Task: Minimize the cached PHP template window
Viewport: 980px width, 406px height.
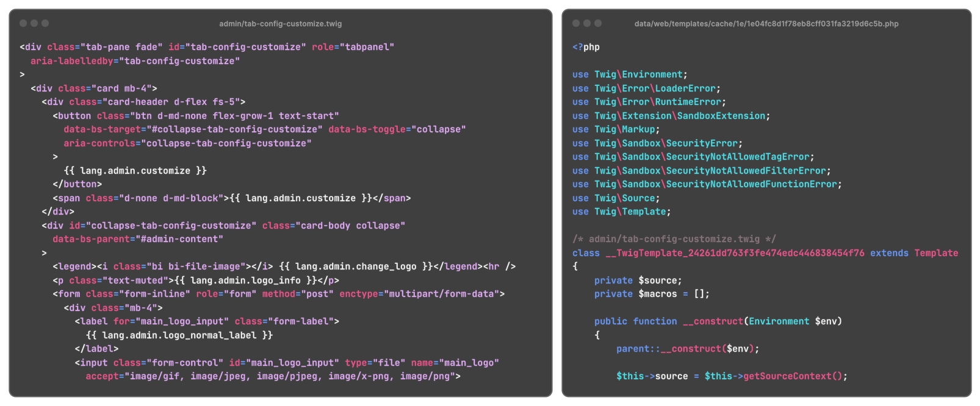Action: click(x=587, y=23)
